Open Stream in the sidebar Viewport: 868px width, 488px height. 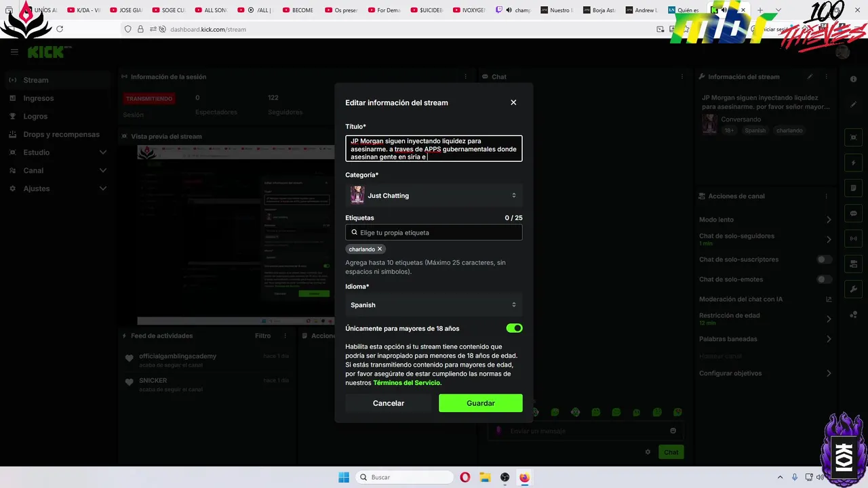click(58, 80)
